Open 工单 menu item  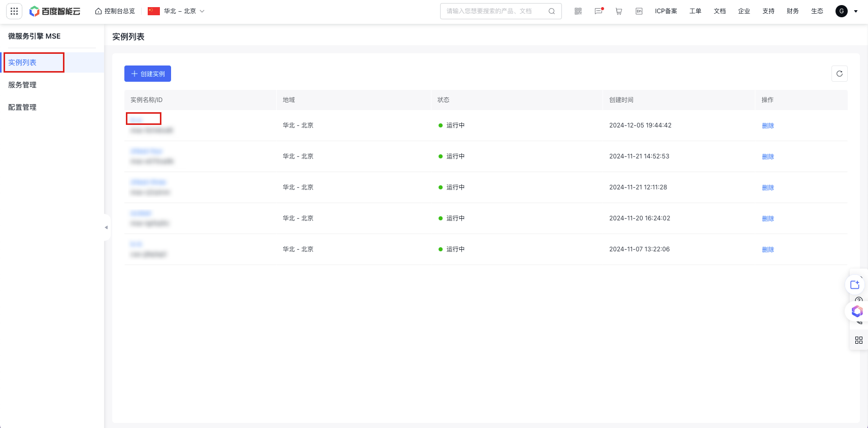click(695, 11)
